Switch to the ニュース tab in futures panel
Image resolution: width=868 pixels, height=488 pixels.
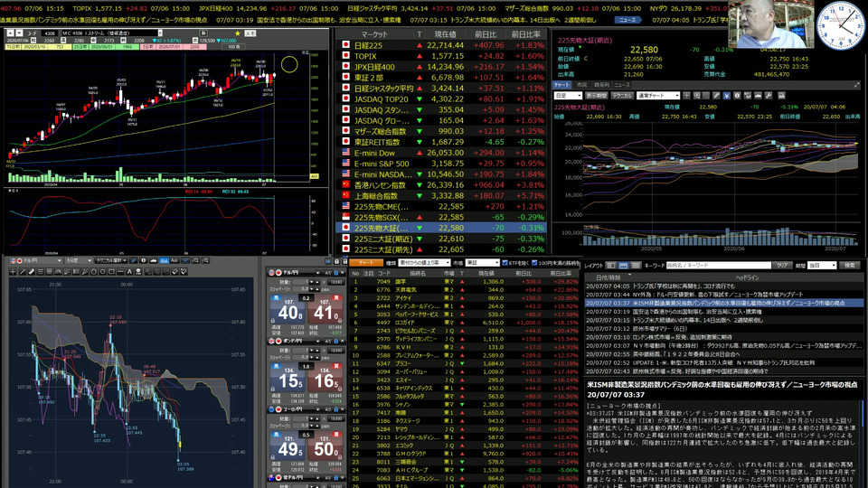pyautogui.click(x=622, y=85)
